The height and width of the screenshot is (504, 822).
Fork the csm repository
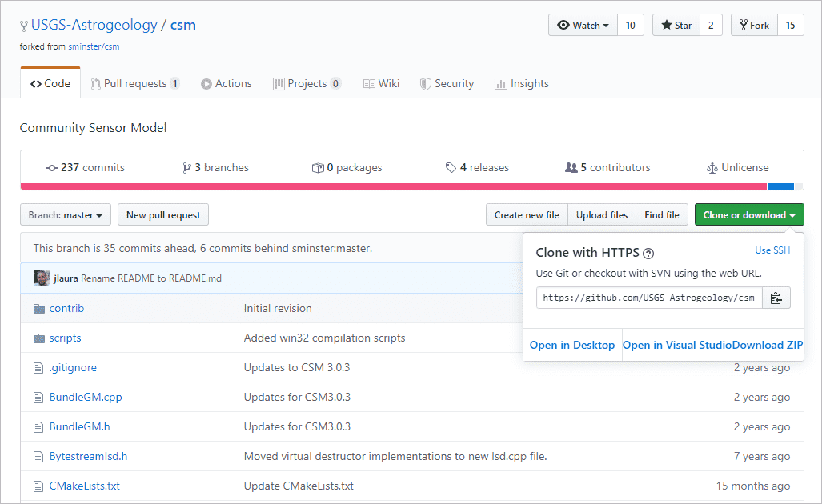click(755, 25)
